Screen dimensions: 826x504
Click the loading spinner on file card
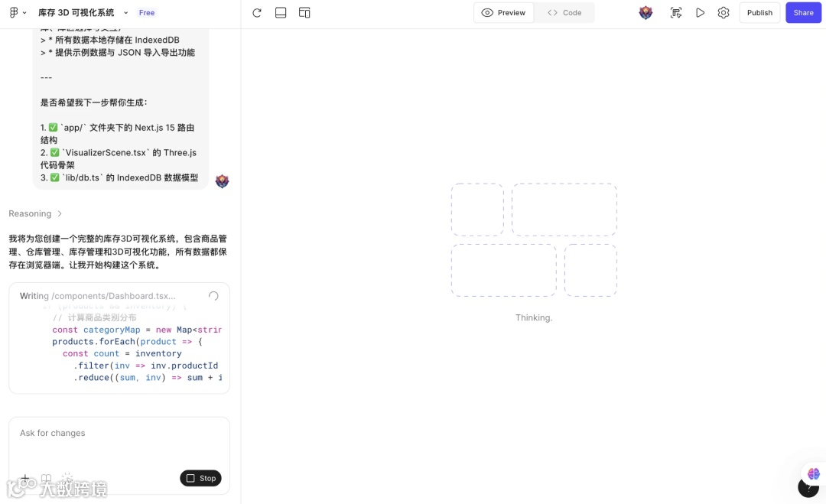213,296
